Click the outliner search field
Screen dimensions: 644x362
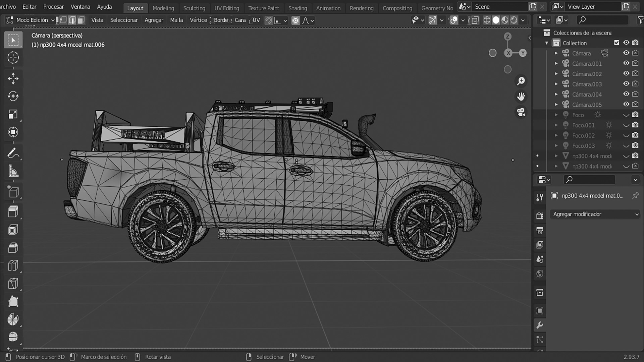coord(603,20)
